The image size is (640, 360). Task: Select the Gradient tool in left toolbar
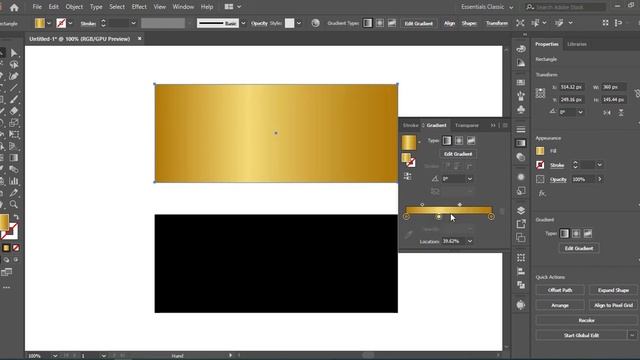(x=13, y=158)
